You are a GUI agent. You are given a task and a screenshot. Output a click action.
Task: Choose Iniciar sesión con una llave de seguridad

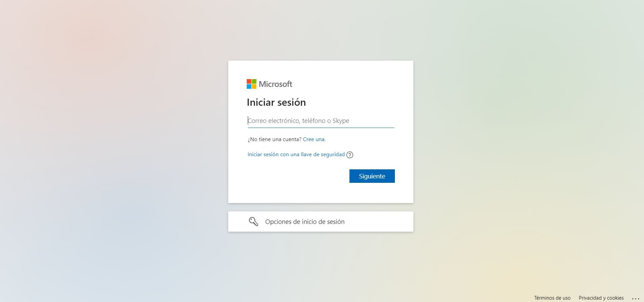[296, 155]
